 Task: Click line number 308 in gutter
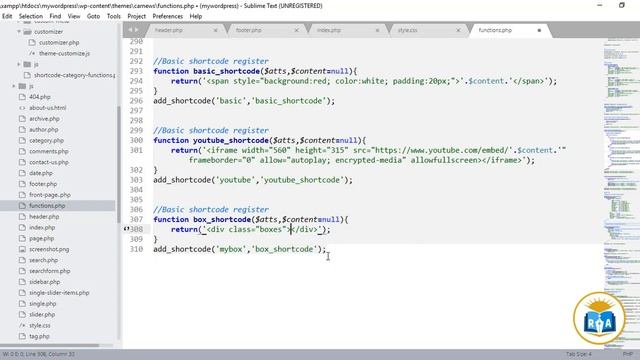pyautogui.click(x=136, y=229)
